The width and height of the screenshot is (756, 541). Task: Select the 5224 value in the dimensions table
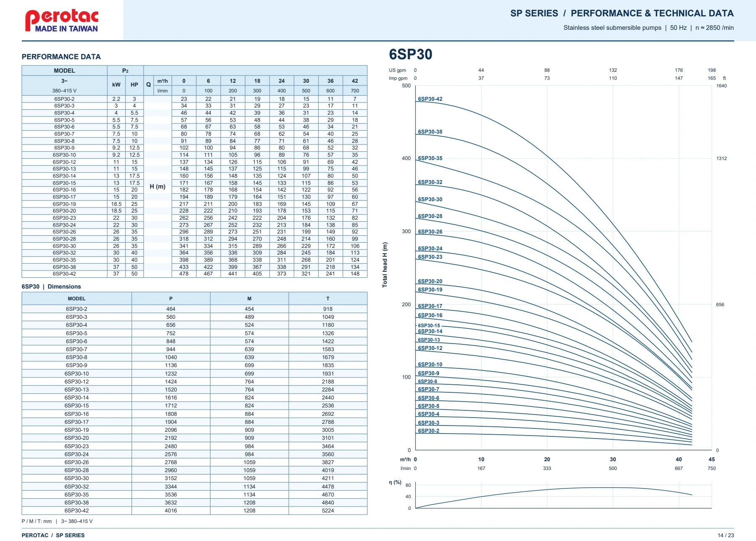(x=328, y=511)
